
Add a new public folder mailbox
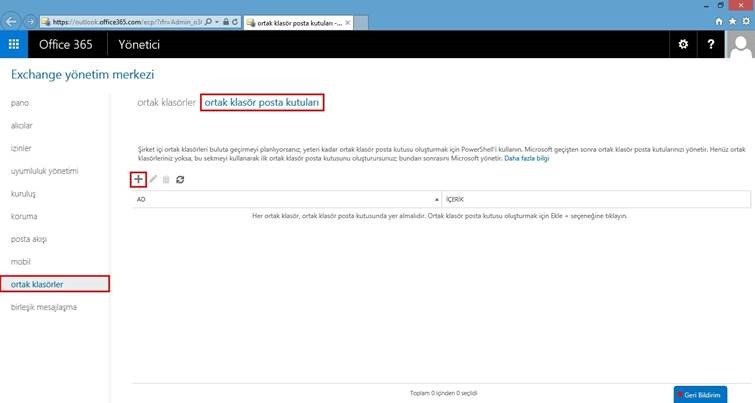(138, 180)
